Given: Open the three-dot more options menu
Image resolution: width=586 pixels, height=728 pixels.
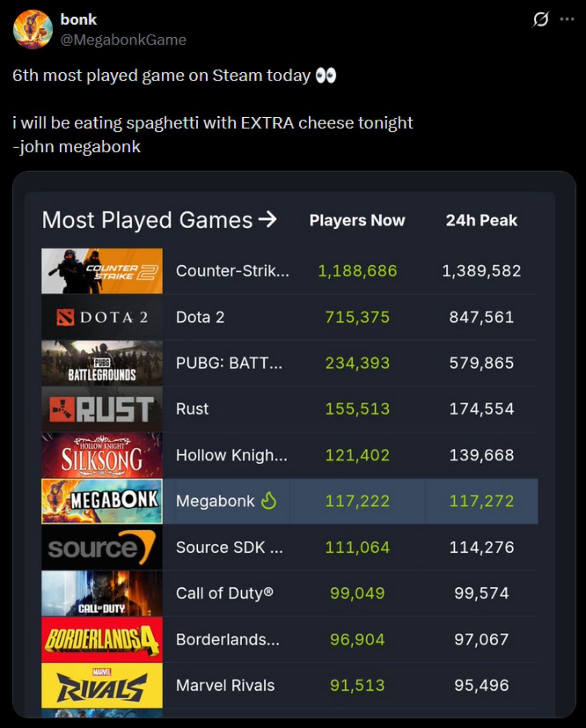Looking at the screenshot, I should 567,20.
